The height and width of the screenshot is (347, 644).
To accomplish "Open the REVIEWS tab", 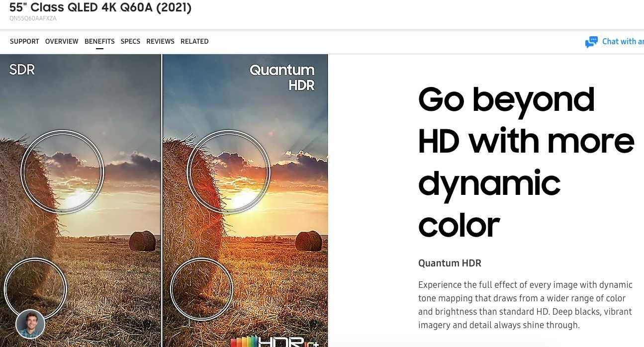I will [160, 41].
